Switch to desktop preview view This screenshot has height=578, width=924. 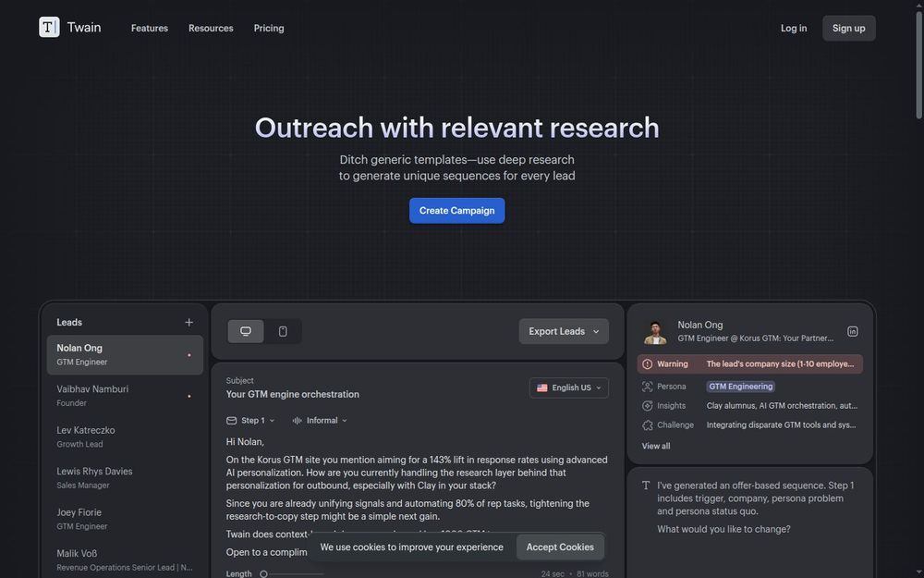click(x=246, y=331)
